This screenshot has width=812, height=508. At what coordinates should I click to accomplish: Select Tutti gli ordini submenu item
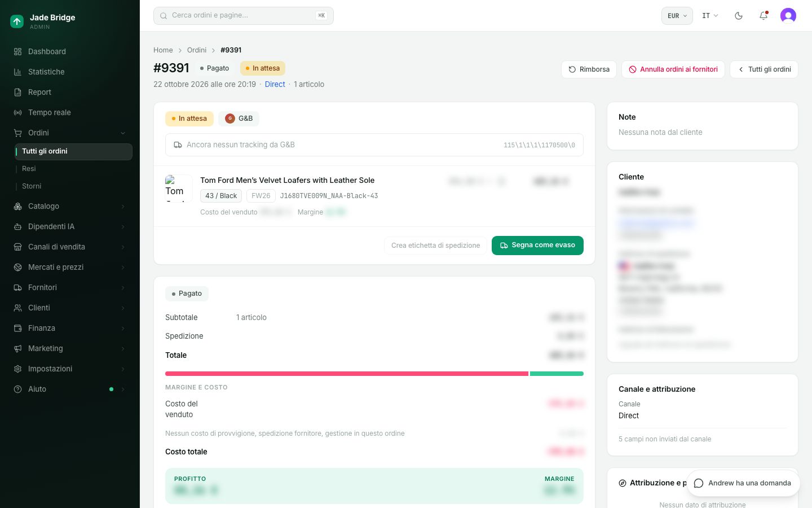point(73,151)
